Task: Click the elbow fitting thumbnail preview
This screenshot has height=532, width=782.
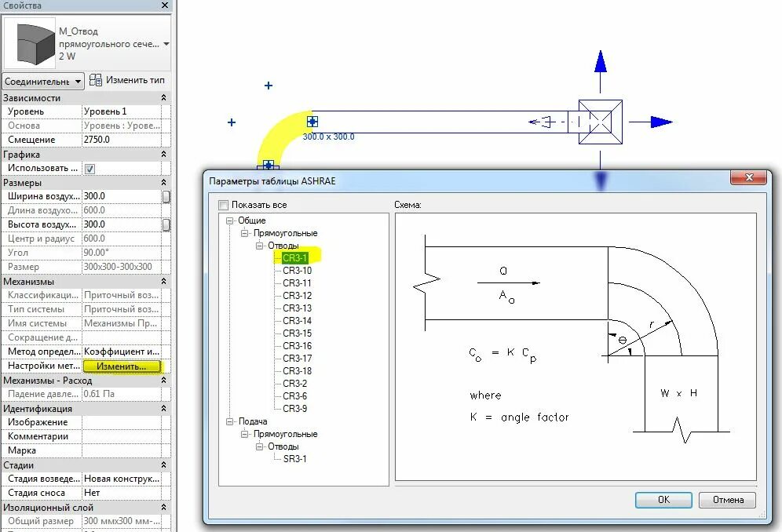Action: 30,43
